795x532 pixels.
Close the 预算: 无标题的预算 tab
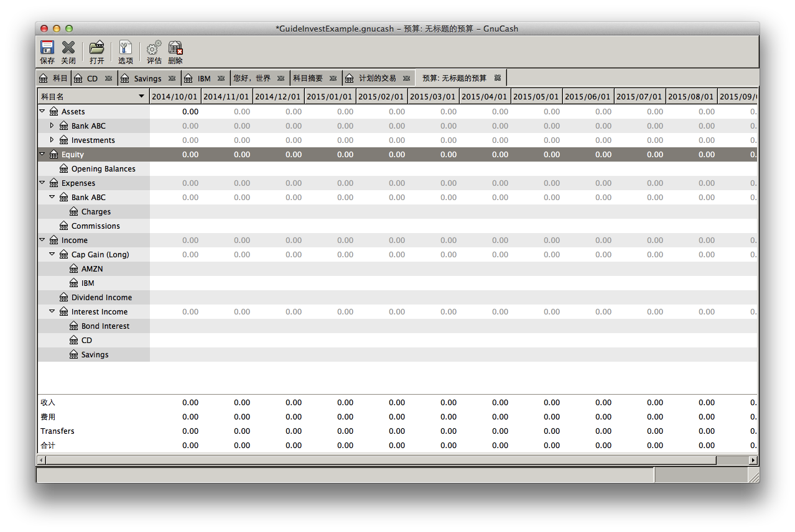(x=497, y=78)
